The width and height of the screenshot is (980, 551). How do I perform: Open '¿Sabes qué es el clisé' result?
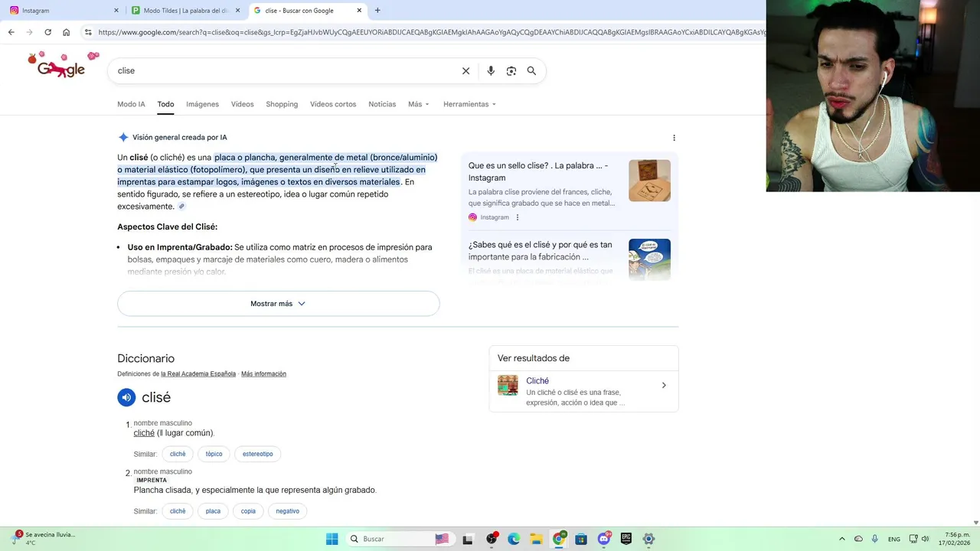(x=540, y=251)
